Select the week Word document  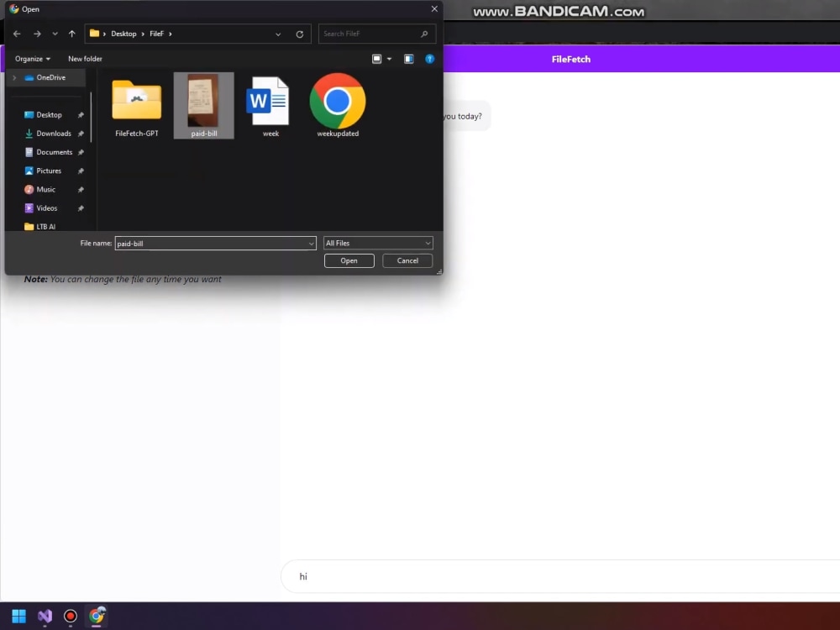coord(270,106)
